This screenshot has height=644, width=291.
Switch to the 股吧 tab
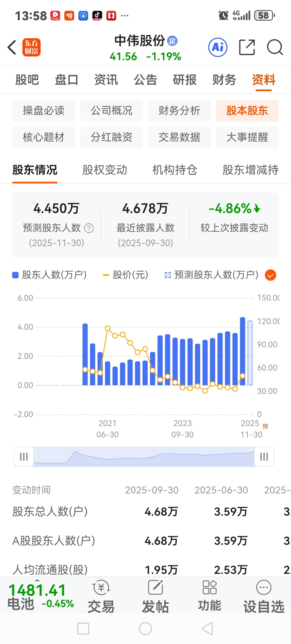(x=27, y=80)
